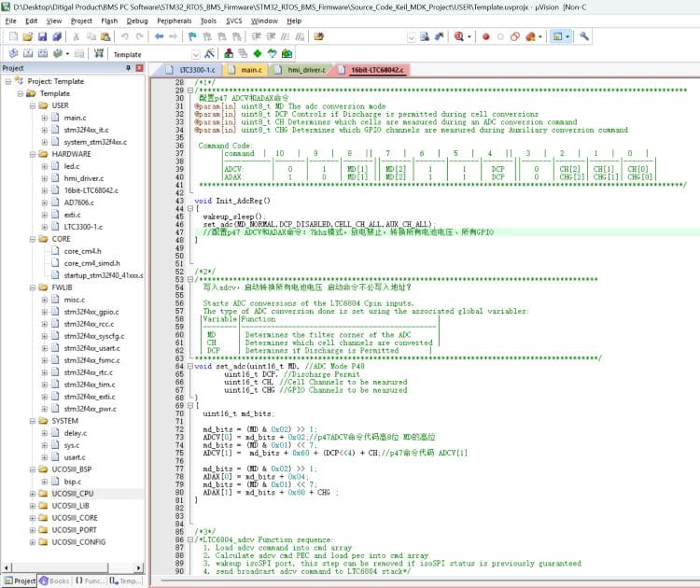Open the Window layout dropdown arrow
The height and width of the screenshot is (588, 700).
point(567,36)
